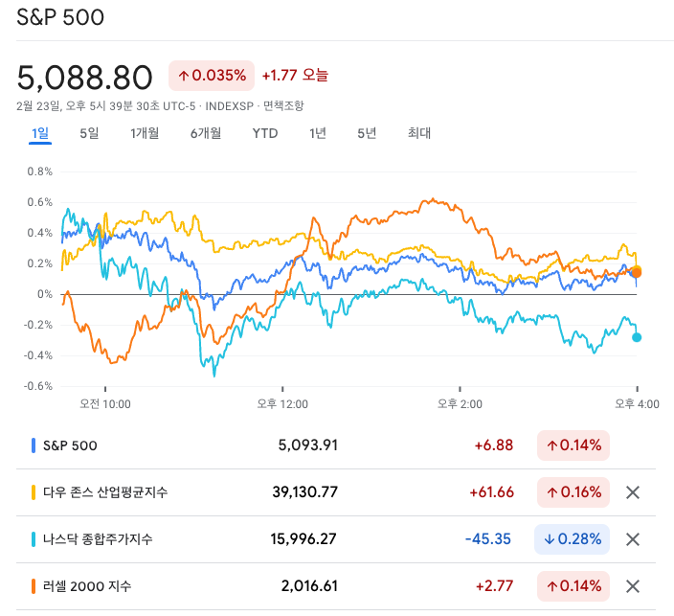The width and height of the screenshot is (674, 616).
Task: Click the 2,016.61 Russell value
Action: point(309,586)
